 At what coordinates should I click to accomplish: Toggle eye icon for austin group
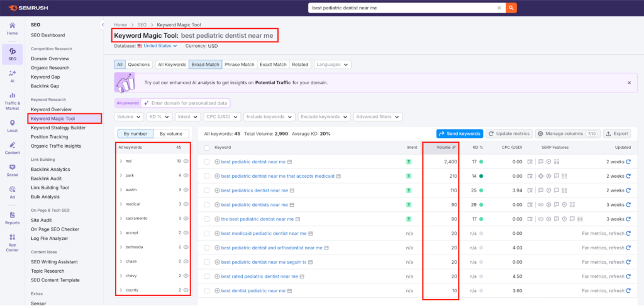pyautogui.click(x=186, y=190)
